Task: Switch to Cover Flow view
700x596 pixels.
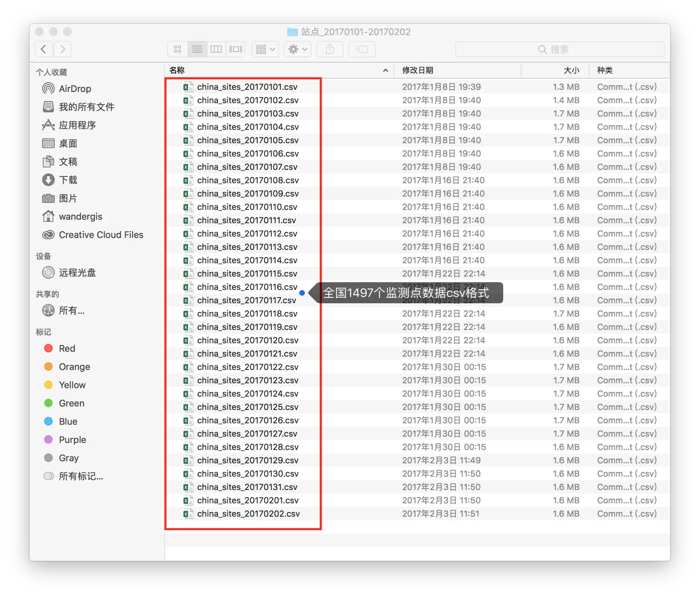Action: [x=235, y=49]
